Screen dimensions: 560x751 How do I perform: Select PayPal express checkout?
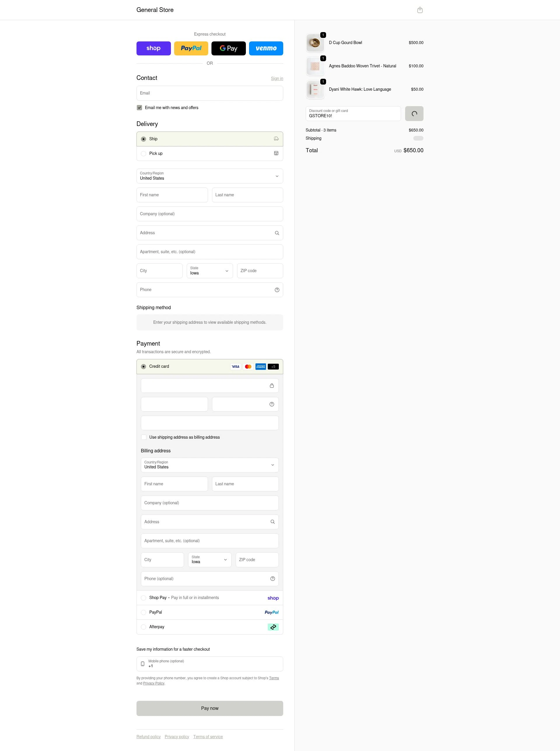coord(191,48)
